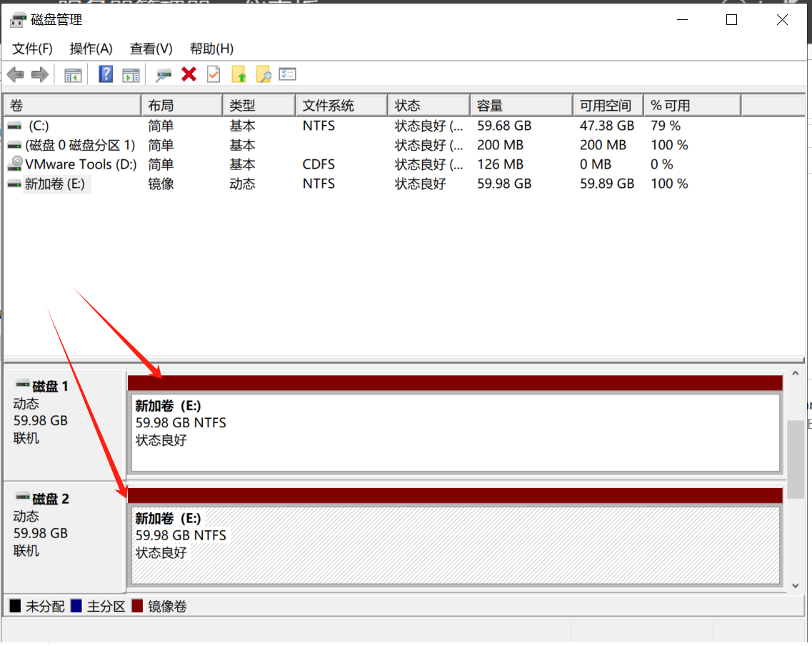Click the black 未分配 legend swatch
The height and width of the screenshot is (646, 812).
16,606
